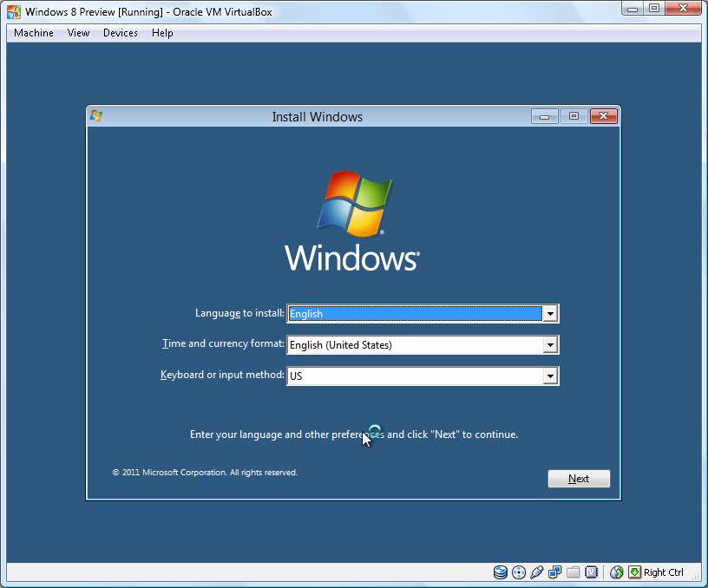Close the Install Windows dialog
The width and height of the screenshot is (708, 588).
coord(603,116)
